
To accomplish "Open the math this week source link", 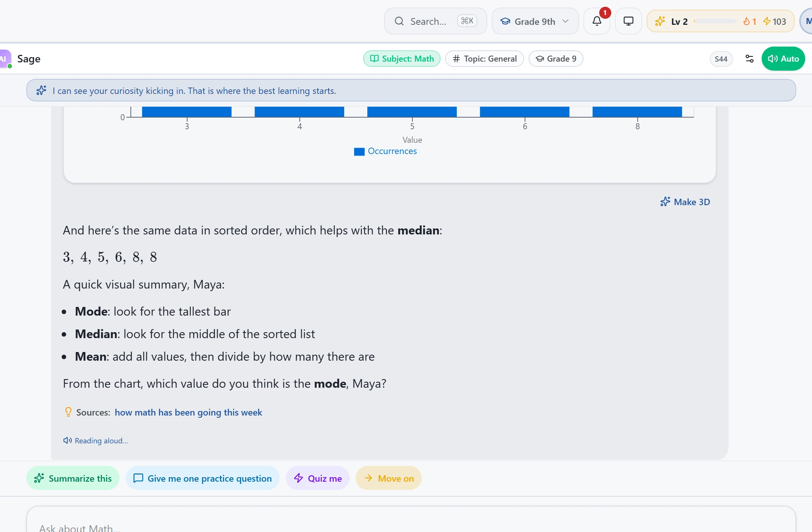I will [x=188, y=412].
